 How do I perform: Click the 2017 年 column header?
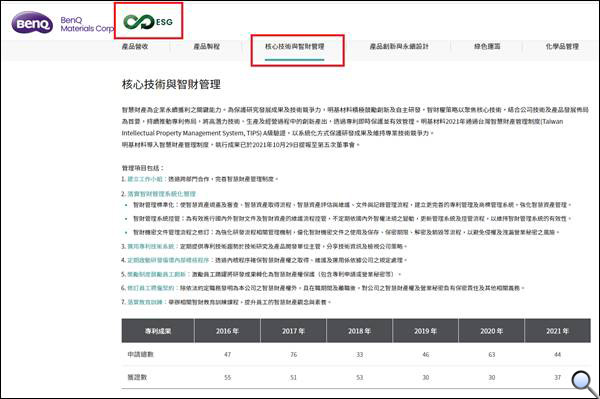point(293,331)
